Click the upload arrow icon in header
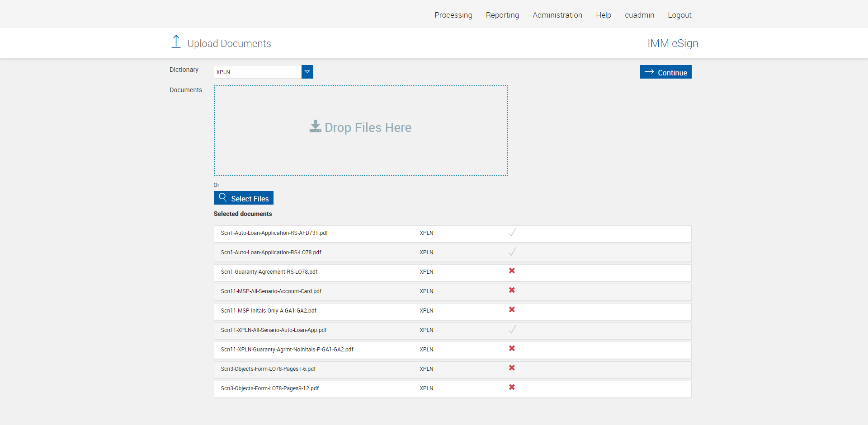868x425 pixels. (176, 42)
